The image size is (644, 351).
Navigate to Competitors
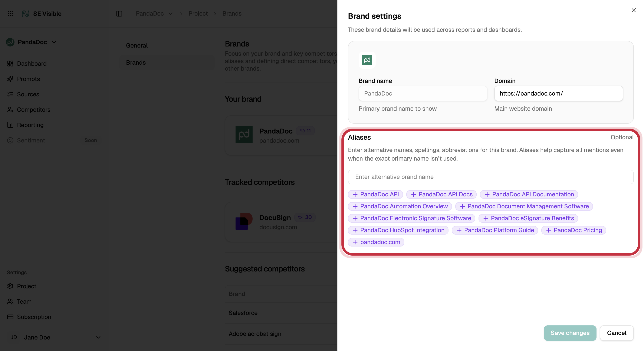click(x=34, y=110)
